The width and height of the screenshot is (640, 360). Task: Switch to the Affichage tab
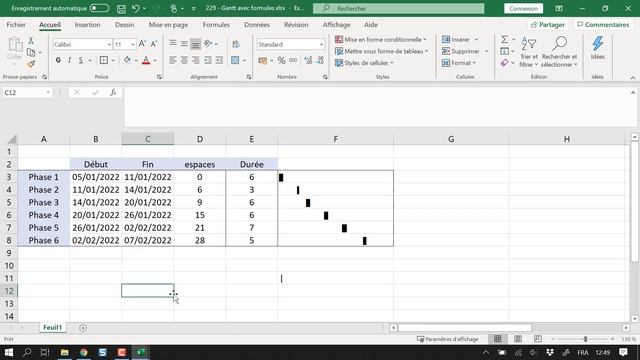point(336,24)
